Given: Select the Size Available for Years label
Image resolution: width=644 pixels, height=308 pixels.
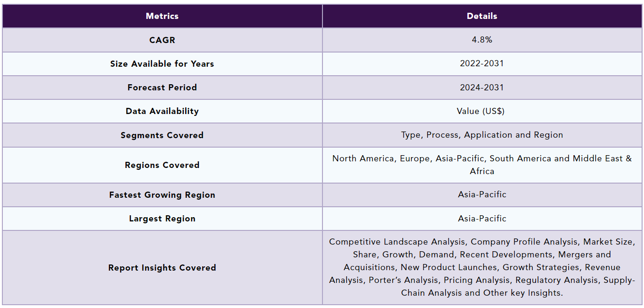Looking at the screenshot, I should (x=162, y=64).
